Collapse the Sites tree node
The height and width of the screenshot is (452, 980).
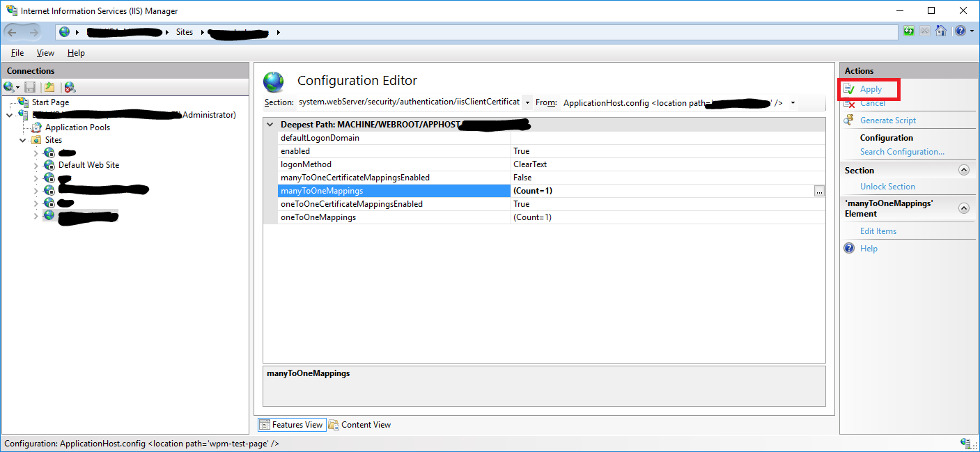pos(22,140)
